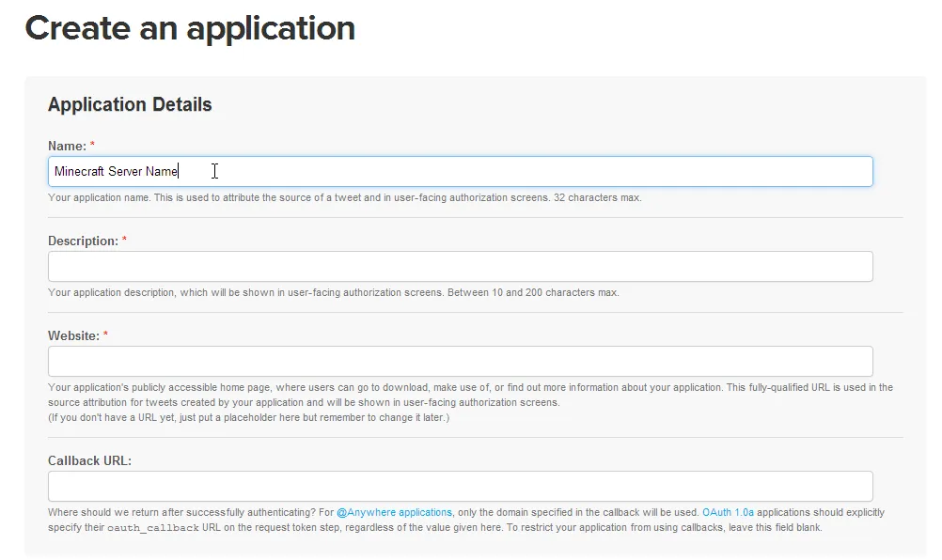Click the 'Create an application' heading
This screenshot has width=942, height=560.
[x=190, y=28]
